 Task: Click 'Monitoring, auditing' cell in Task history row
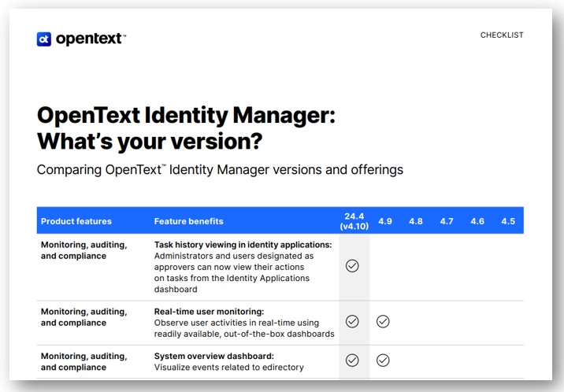coord(83,250)
